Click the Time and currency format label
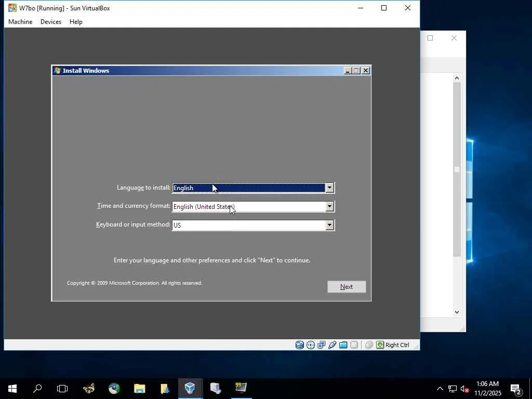532x399 pixels. 134,206
